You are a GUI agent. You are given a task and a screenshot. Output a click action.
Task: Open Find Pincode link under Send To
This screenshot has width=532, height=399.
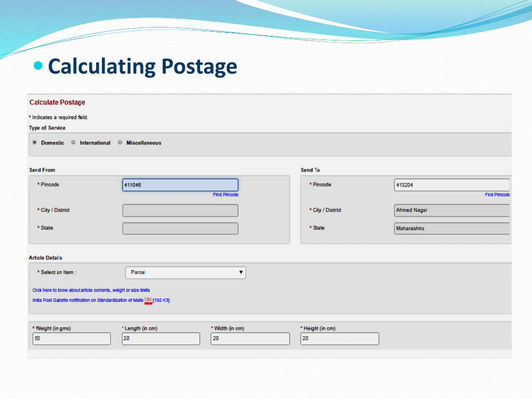(x=497, y=195)
